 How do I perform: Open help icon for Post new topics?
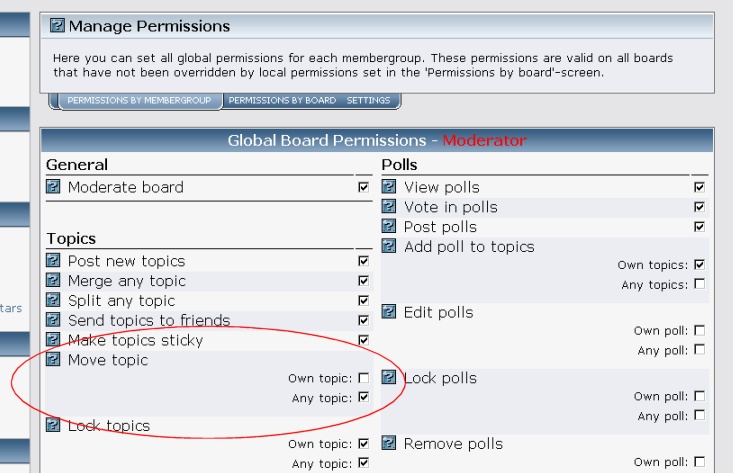pos(53,260)
